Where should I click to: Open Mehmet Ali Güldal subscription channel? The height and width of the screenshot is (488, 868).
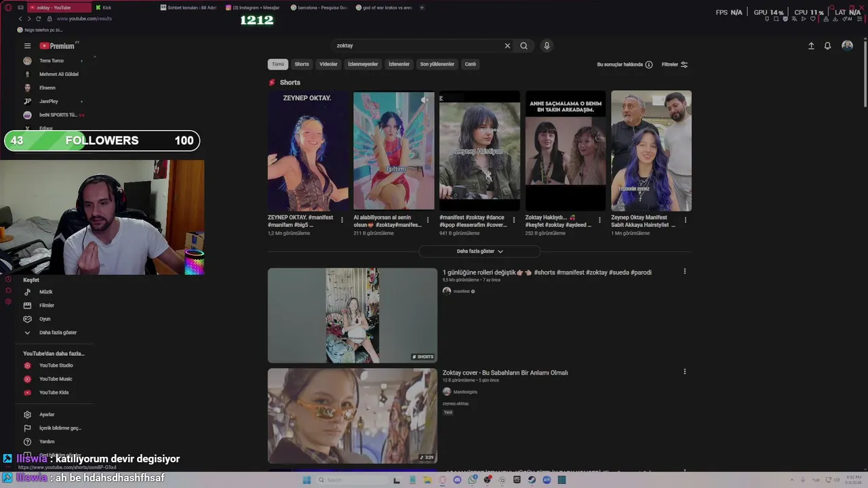click(x=58, y=75)
